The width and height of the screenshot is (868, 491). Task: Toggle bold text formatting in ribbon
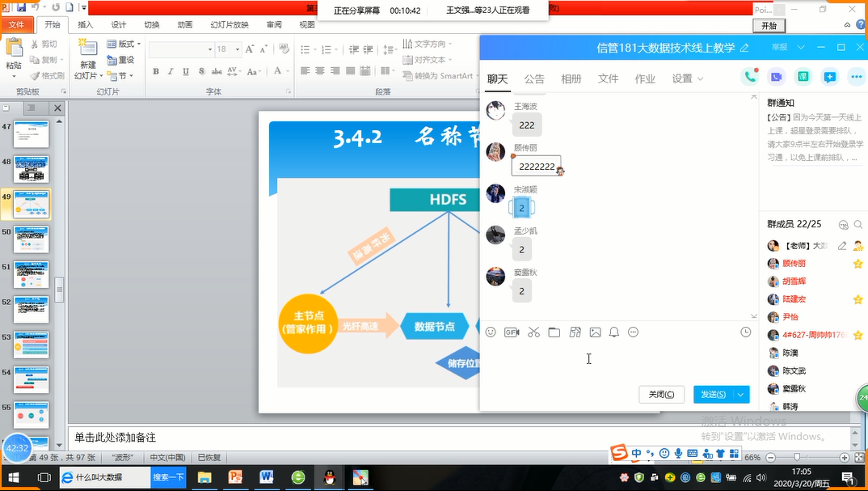(155, 71)
